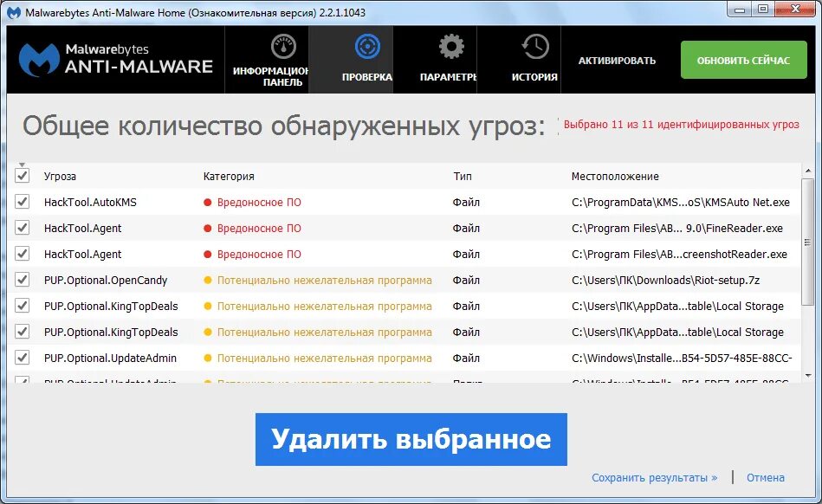Open the История clock icon

click(534, 47)
